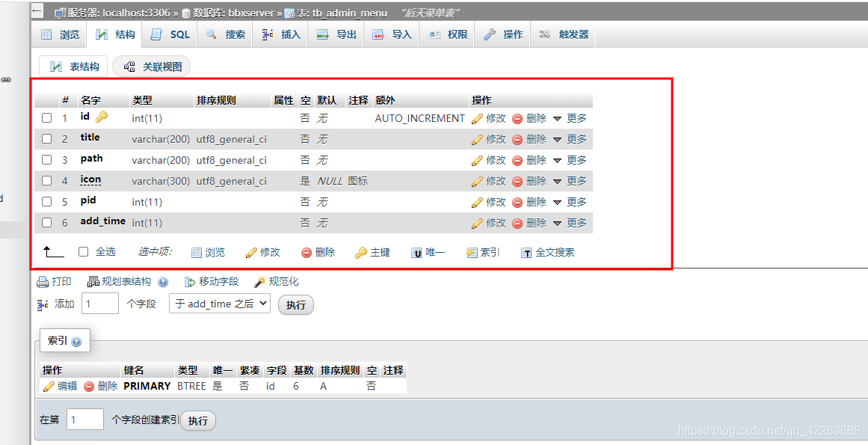Add 索引 to selected fields
Screen dimensions: 868x445
(x=483, y=252)
